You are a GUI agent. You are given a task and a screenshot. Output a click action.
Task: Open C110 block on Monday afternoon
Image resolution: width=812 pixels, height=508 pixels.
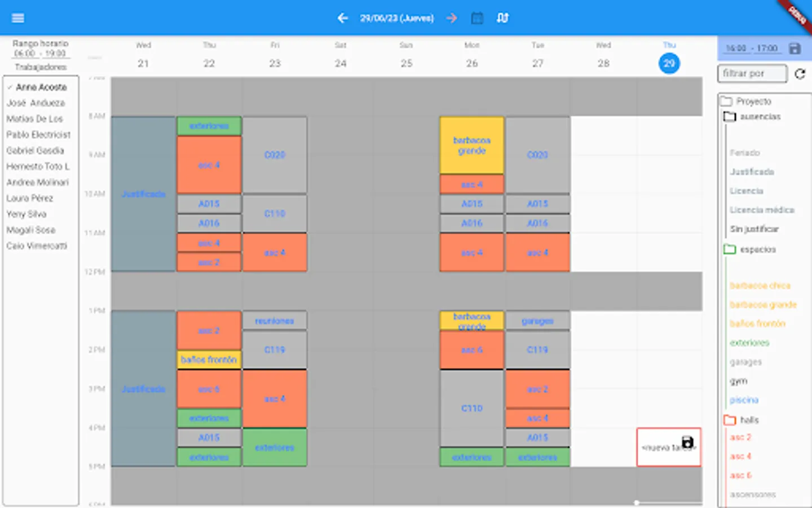(x=472, y=408)
